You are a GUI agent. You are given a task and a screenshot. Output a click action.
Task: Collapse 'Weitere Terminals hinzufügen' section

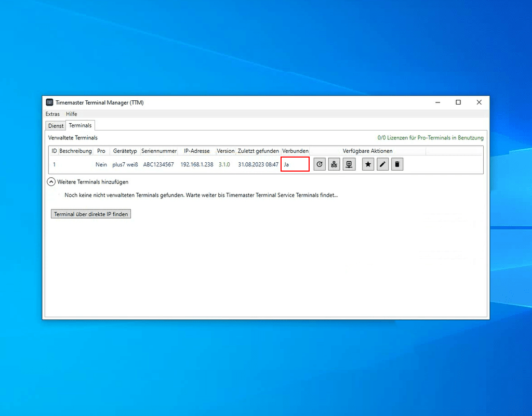pyautogui.click(x=51, y=182)
